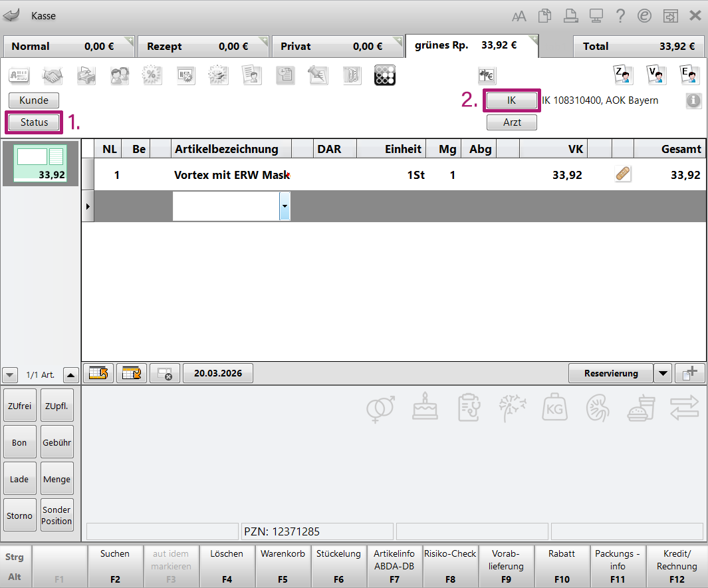The height and width of the screenshot is (588, 708).
Task: Toggle the ZUfrei button
Action: pos(19,405)
